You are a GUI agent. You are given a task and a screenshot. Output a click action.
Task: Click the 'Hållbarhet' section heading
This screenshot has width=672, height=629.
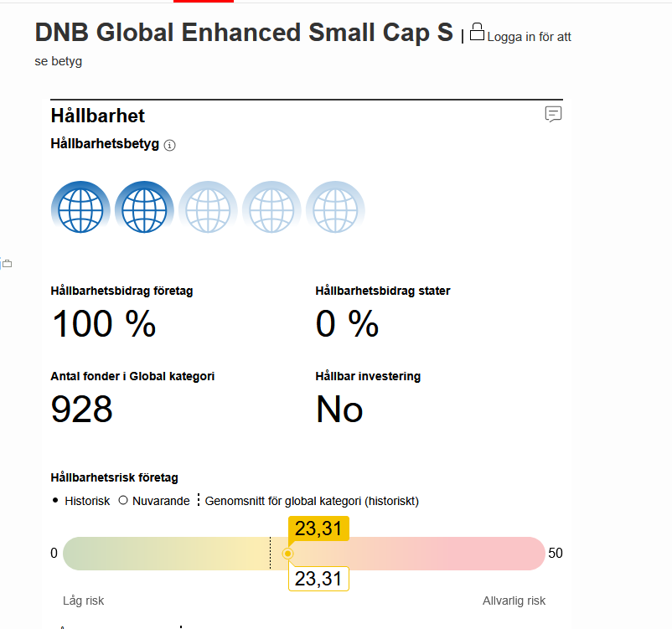pyautogui.click(x=98, y=116)
